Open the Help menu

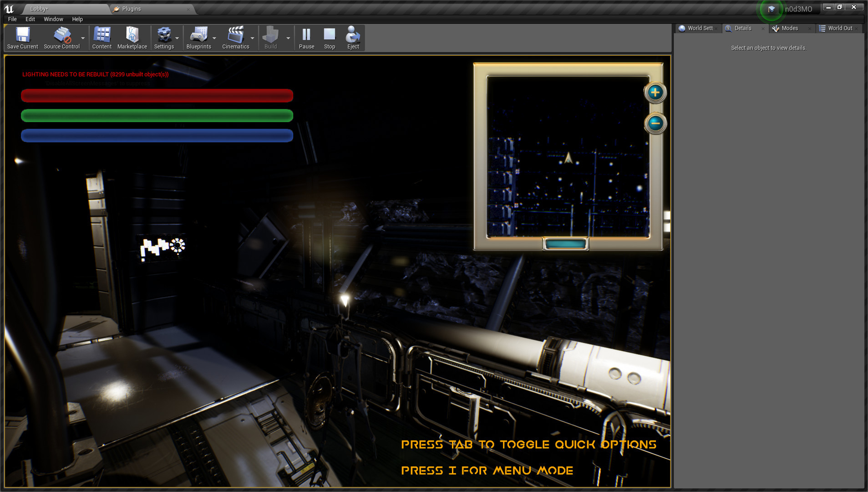click(77, 19)
